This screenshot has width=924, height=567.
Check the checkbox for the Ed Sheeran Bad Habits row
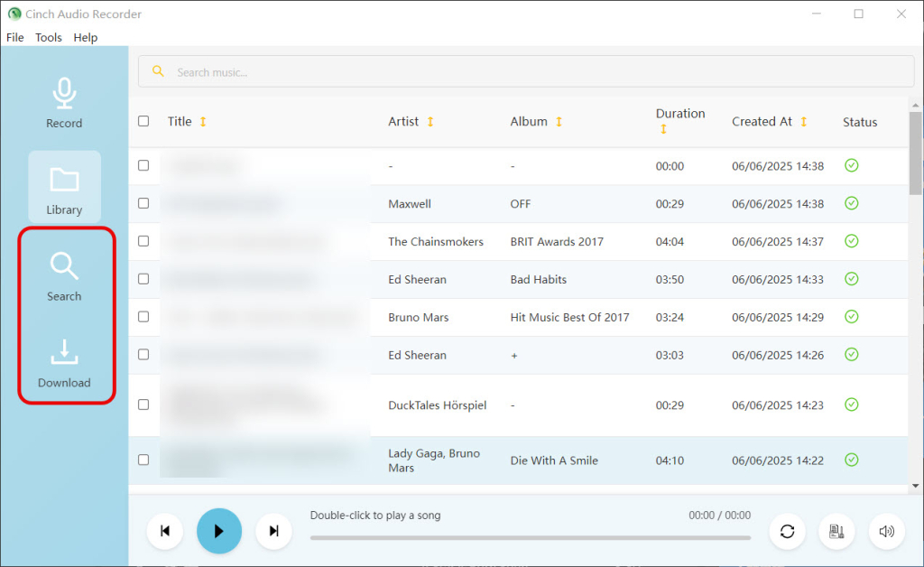[143, 279]
